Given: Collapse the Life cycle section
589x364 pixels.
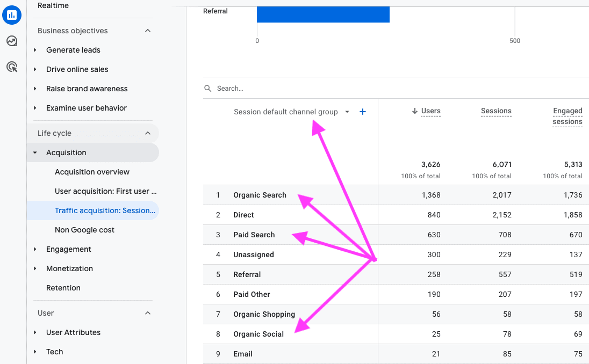Looking at the screenshot, I should pyautogui.click(x=148, y=133).
